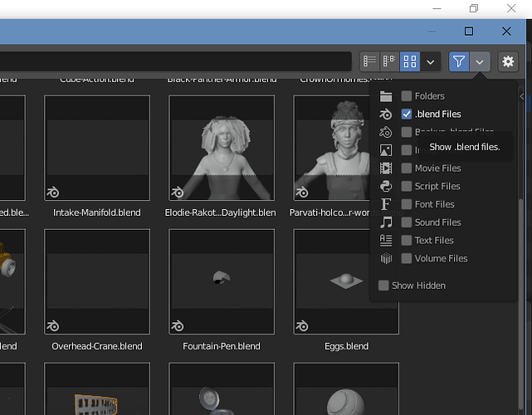This screenshot has width=532, height=415.
Task: Enable the Movie Files filter checkbox
Action: click(x=407, y=168)
